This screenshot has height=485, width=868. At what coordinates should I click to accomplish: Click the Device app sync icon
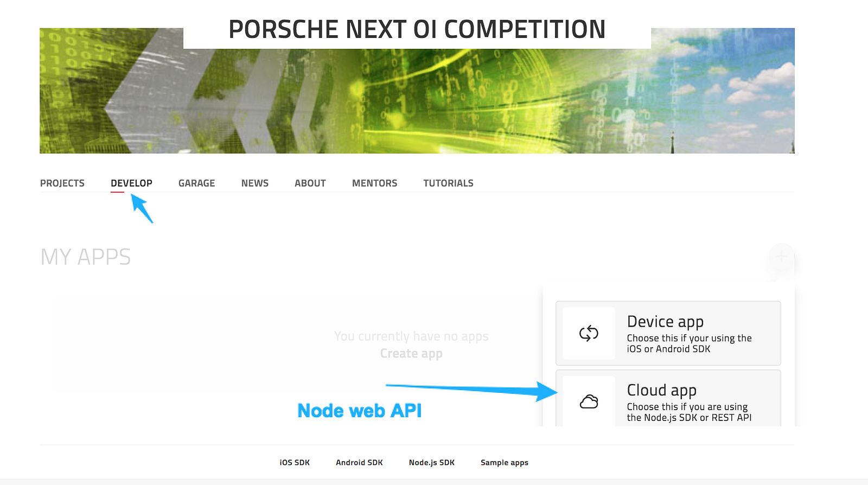pos(589,333)
